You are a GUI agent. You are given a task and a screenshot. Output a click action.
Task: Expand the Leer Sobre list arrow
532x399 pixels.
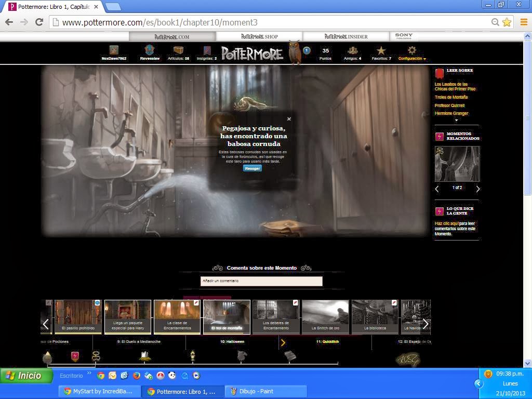coord(456,120)
